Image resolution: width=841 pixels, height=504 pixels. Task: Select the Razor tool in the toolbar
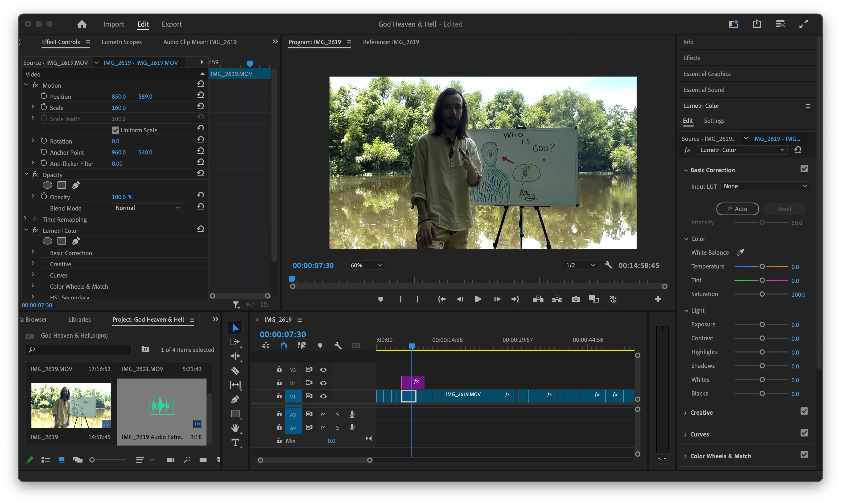pyautogui.click(x=235, y=371)
